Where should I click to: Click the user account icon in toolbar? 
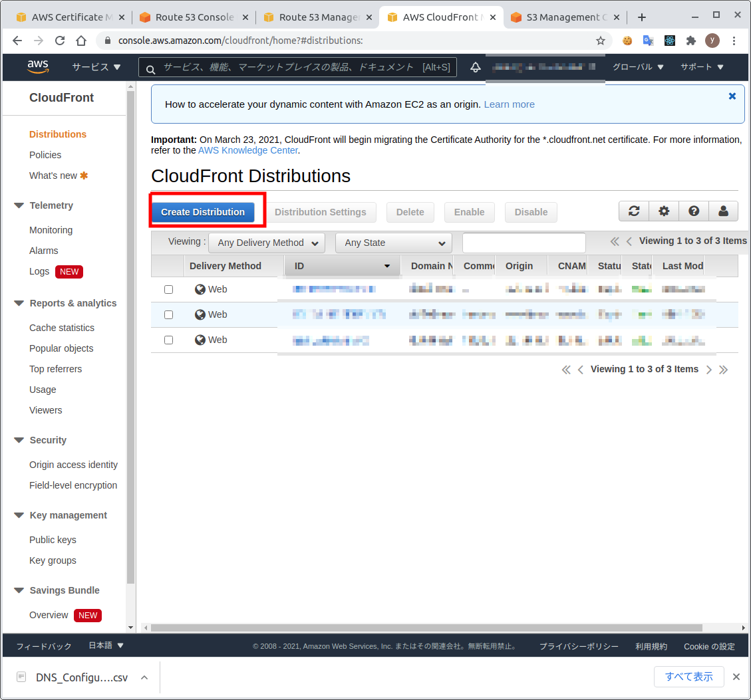click(x=723, y=211)
